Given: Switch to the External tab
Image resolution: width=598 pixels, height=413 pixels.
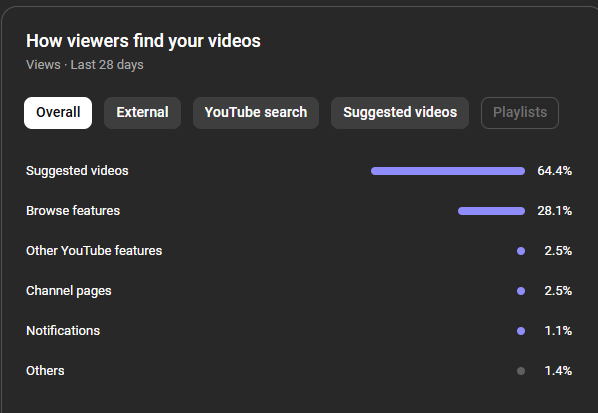Looking at the screenshot, I should tap(142, 113).
